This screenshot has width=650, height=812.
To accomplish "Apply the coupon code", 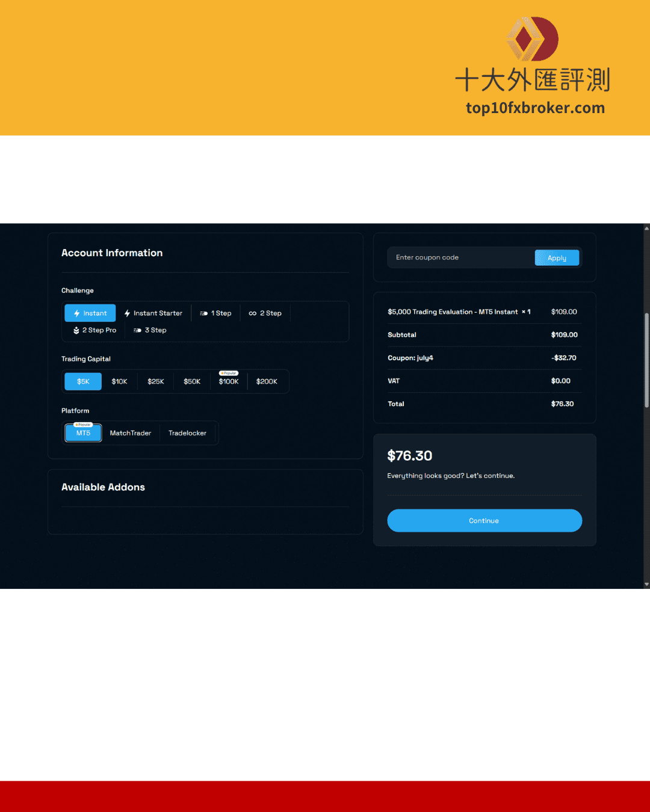I will coord(557,258).
